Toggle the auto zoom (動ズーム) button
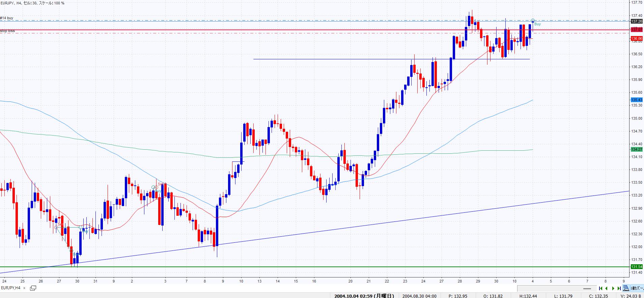The height and width of the screenshot is (298, 644). coord(636,288)
